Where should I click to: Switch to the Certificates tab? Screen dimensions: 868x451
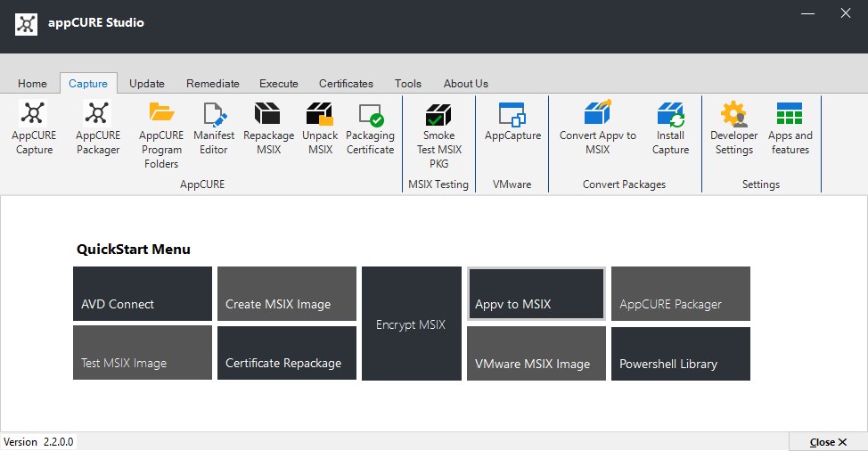tap(346, 84)
